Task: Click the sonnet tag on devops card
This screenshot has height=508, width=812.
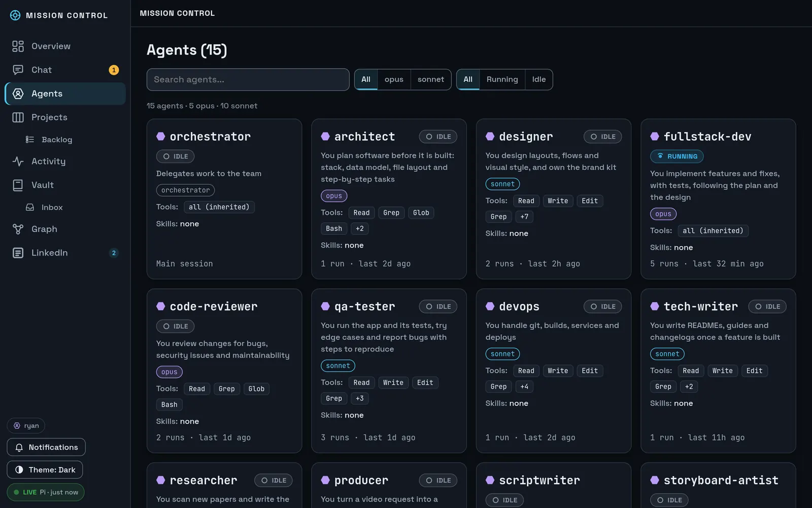Action: tap(502, 354)
